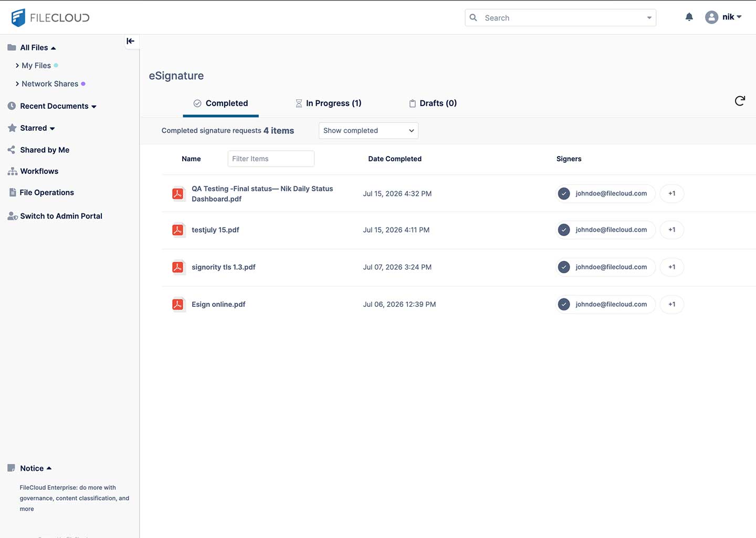Open signority tls 1.3.pdf
The height and width of the screenshot is (538, 756).
coord(224,267)
